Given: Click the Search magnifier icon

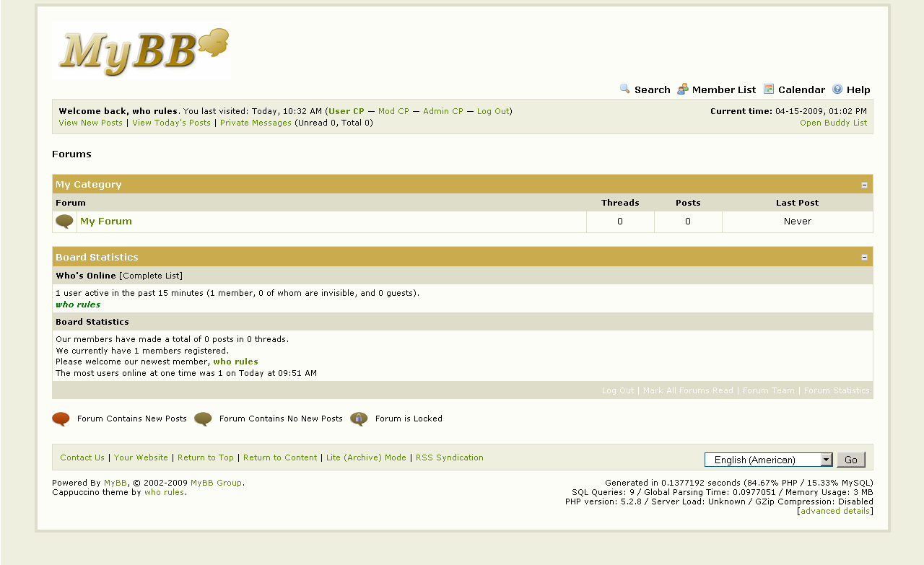Looking at the screenshot, I should tap(625, 89).
